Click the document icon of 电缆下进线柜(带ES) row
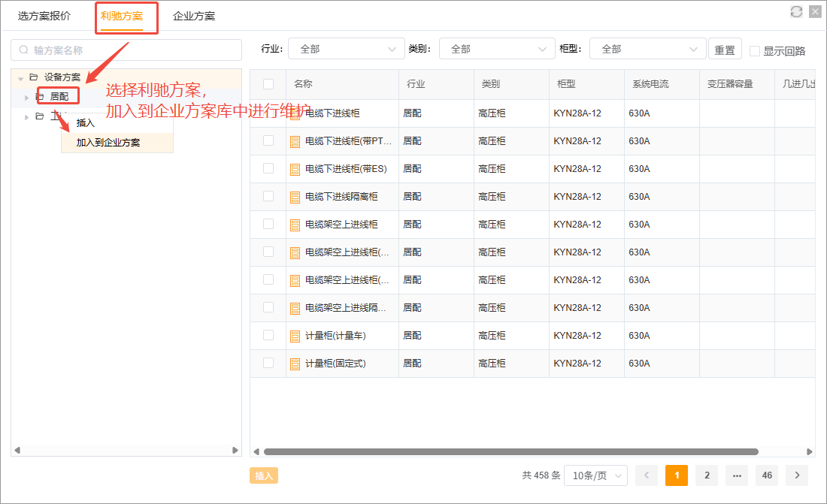The image size is (827, 504). 295,169
